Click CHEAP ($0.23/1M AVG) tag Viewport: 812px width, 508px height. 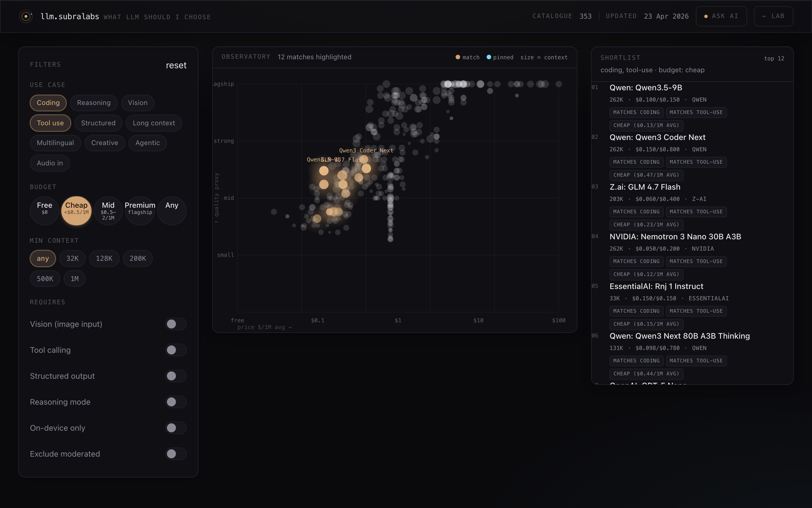coord(646,225)
